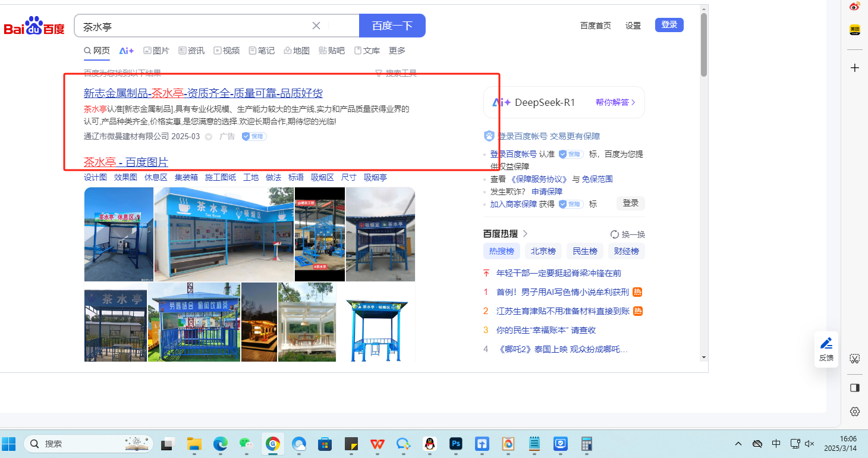Open the 文库 tab
This screenshot has width=868, height=458.
(367, 51)
